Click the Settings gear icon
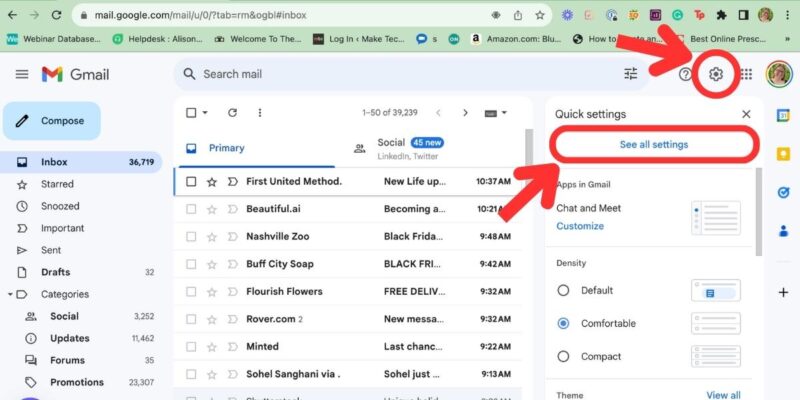The height and width of the screenshot is (400, 800). pos(716,74)
